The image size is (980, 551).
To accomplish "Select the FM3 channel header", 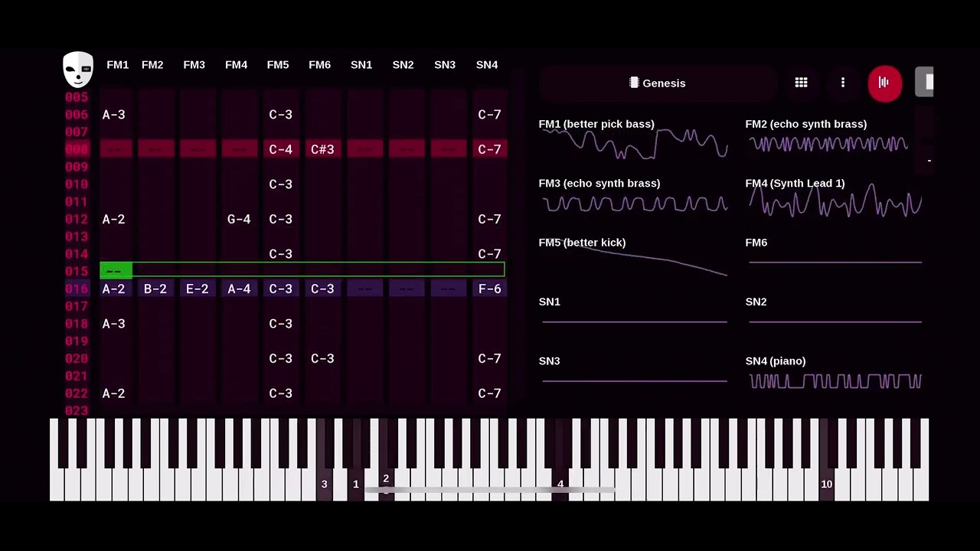I will click(x=194, y=65).
